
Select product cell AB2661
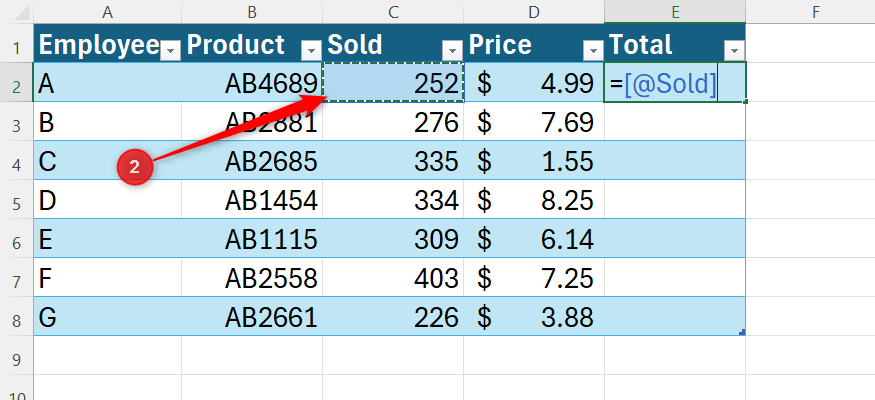[252, 317]
